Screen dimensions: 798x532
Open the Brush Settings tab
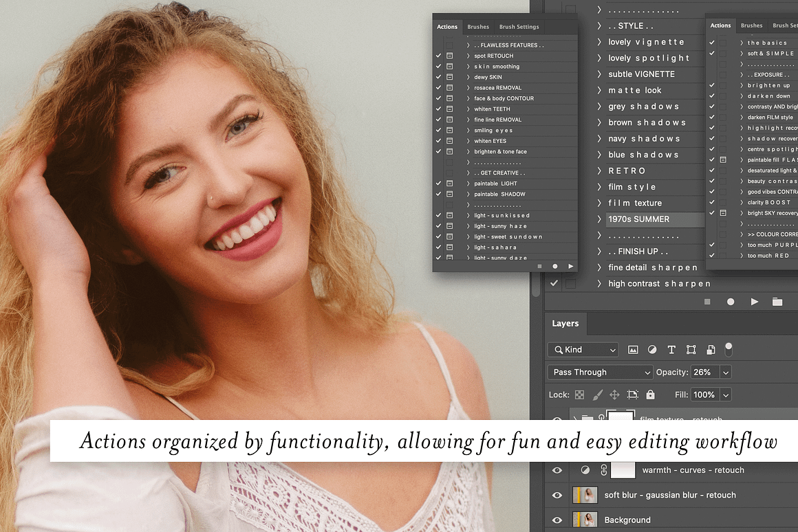coord(519,27)
